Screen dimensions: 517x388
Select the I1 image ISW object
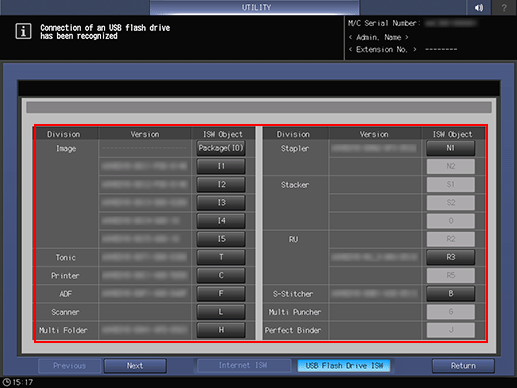coord(221,166)
